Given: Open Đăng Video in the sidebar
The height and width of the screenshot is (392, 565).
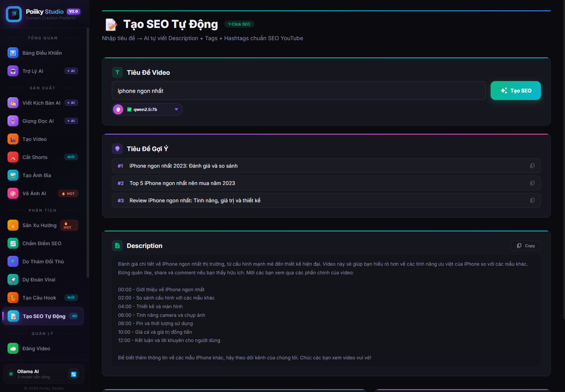Looking at the screenshot, I should click(x=36, y=349).
